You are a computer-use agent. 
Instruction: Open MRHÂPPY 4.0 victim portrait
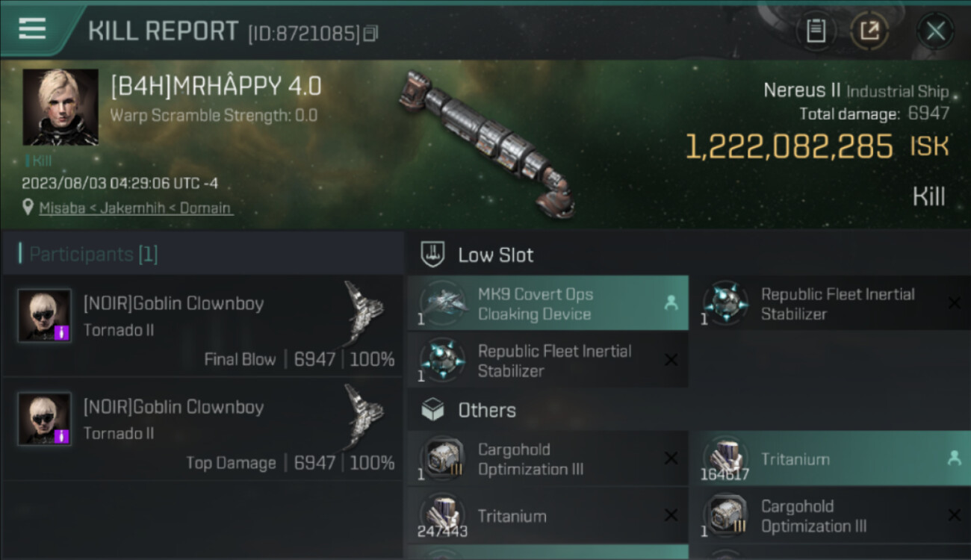[61, 107]
